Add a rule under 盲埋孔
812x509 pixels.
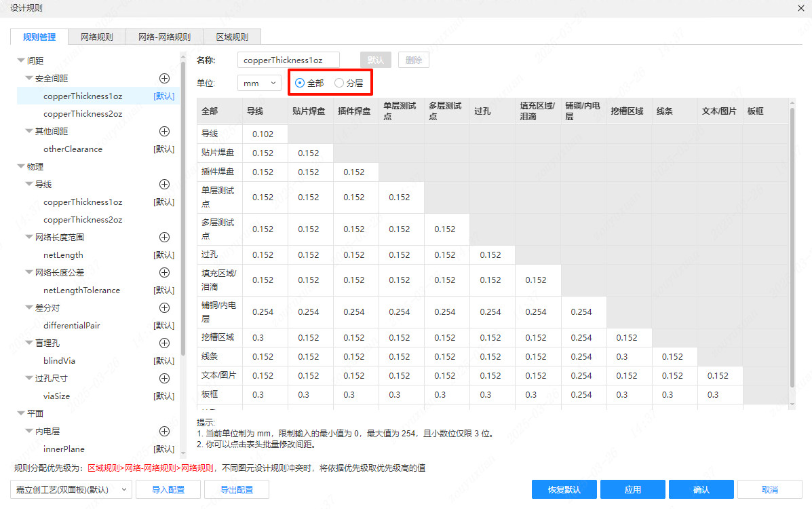coord(164,343)
